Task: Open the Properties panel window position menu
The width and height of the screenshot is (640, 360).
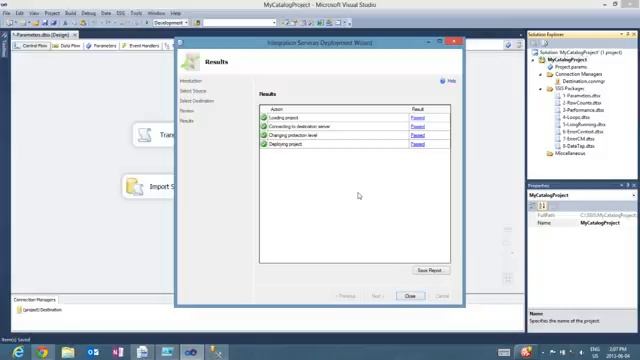Action: click(621, 185)
